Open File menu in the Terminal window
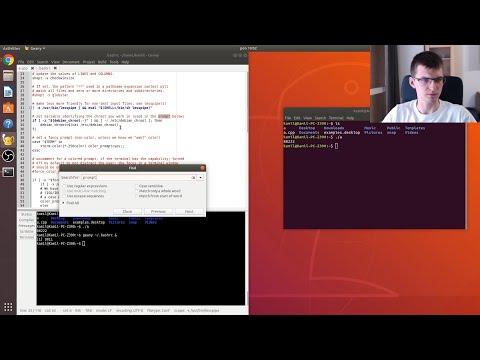The width and height of the screenshot is (480, 360). [x=288, y=118]
